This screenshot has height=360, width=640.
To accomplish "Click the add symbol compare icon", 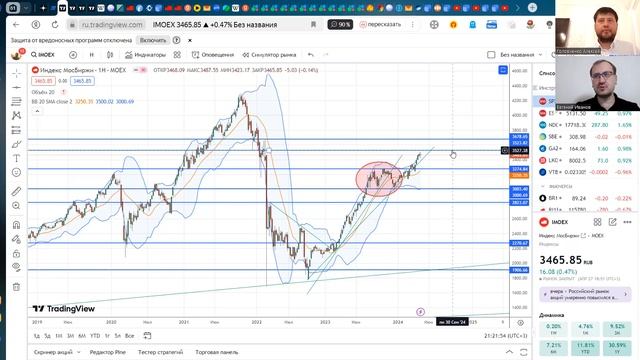I will 73,55.
